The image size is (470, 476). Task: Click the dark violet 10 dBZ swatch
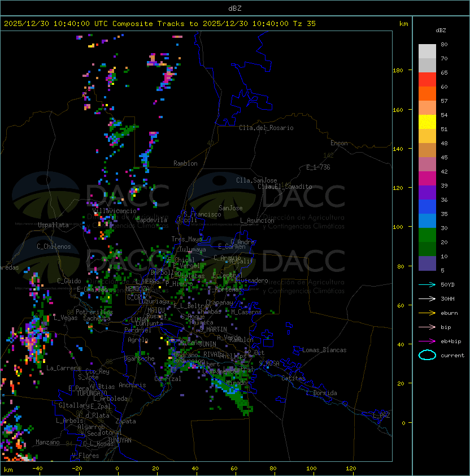coord(427,263)
